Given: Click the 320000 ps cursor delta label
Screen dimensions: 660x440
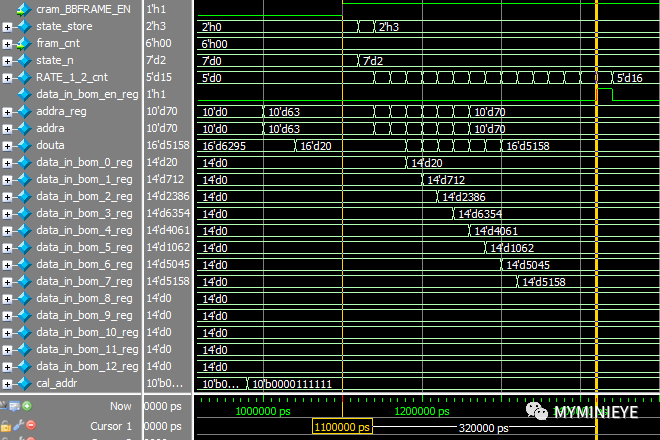Looking at the screenshot, I should (483, 428).
